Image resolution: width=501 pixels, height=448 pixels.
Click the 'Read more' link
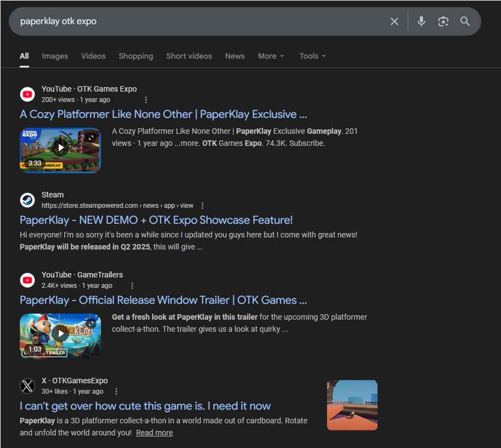(x=154, y=433)
